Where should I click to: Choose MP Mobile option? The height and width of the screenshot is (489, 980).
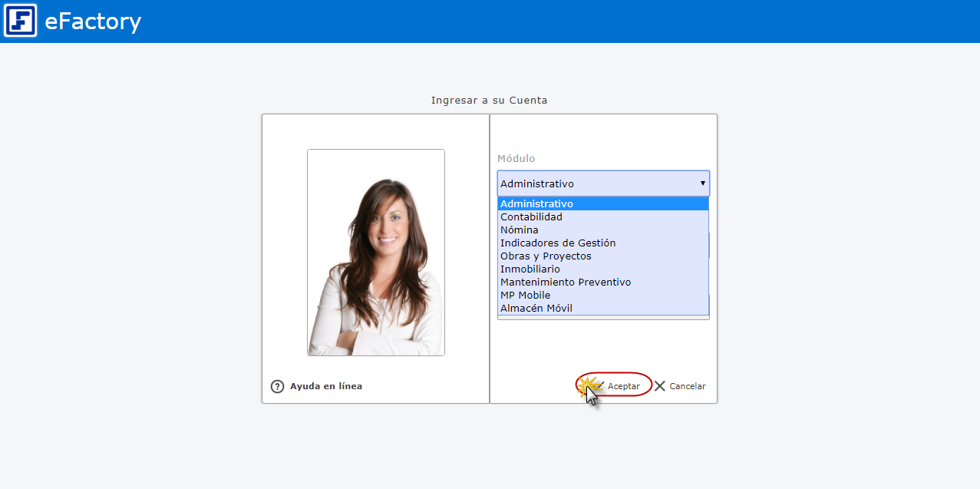[x=603, y=296]
